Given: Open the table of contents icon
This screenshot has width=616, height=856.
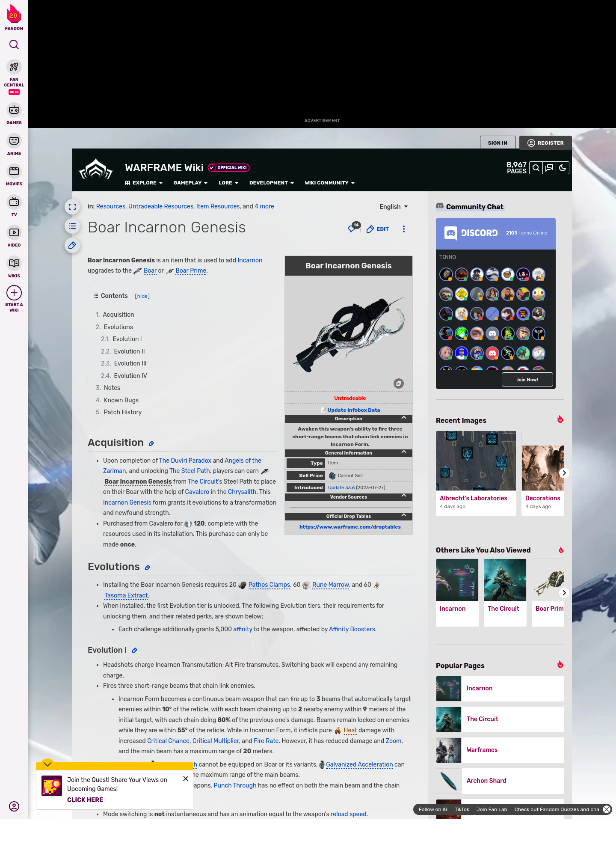Looking at the screenshot, I should [72, 226].
